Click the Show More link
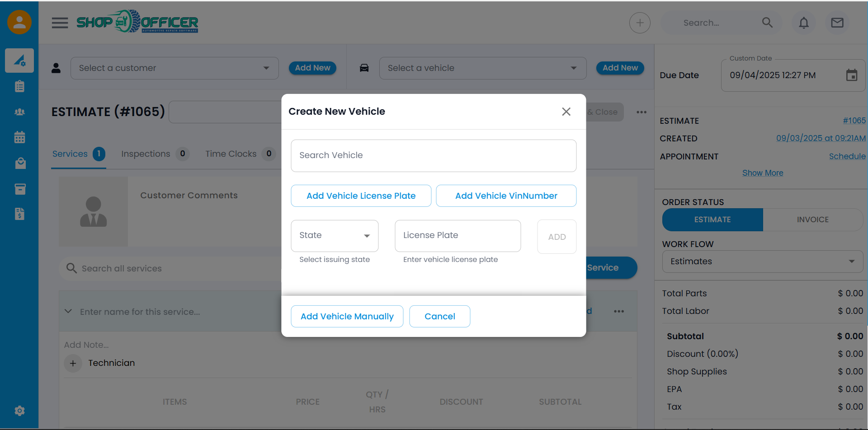 762,173
